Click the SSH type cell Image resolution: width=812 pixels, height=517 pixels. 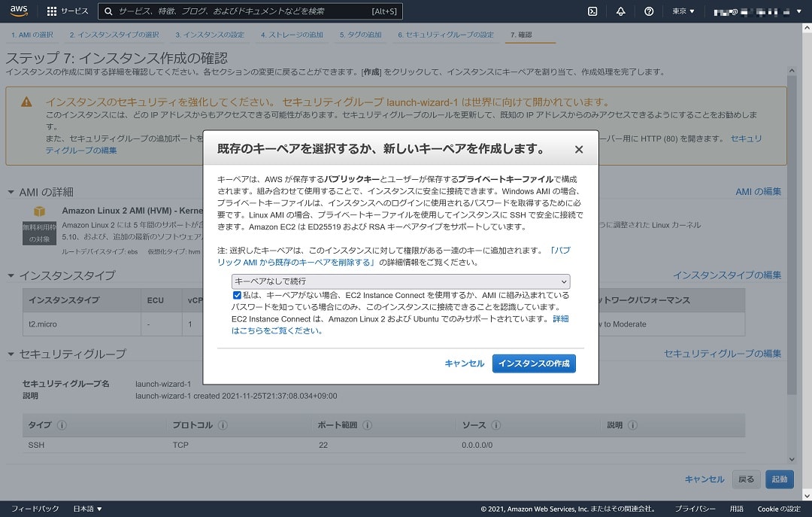click(36, 445)
